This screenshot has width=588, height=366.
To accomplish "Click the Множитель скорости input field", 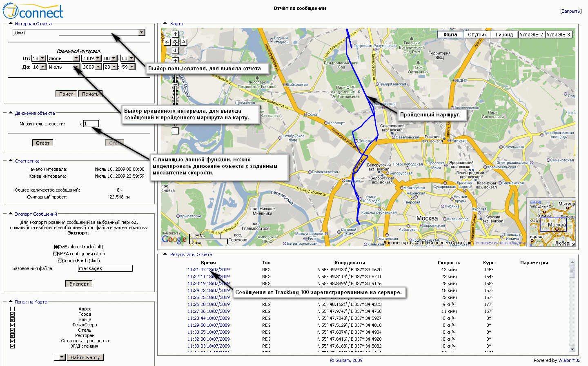I will click(91, 124).
